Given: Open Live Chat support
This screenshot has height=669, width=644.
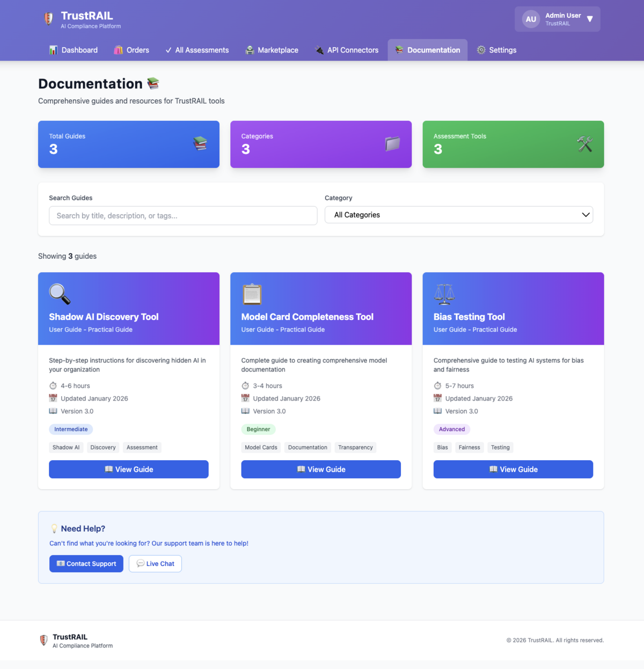Looking at the screenshot, I should tap(155, 563).
